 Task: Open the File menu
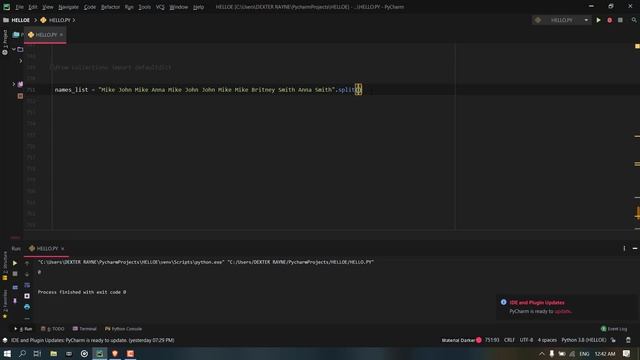pos(19,7)
